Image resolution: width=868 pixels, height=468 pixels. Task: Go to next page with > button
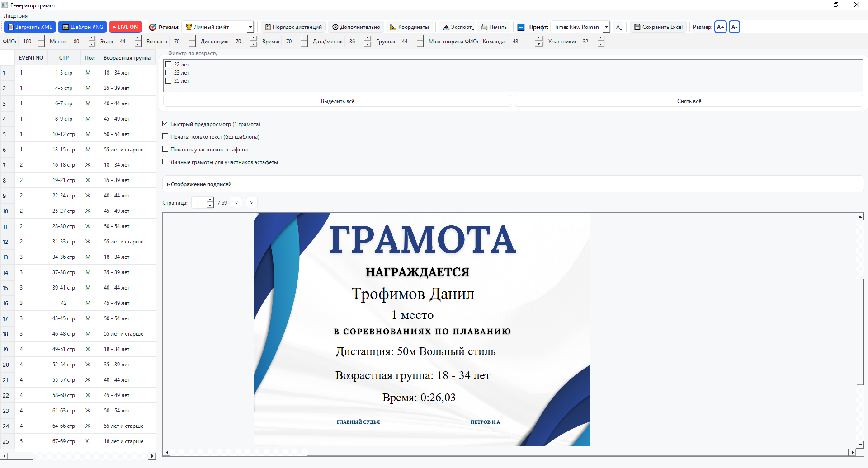pos(252,203)
